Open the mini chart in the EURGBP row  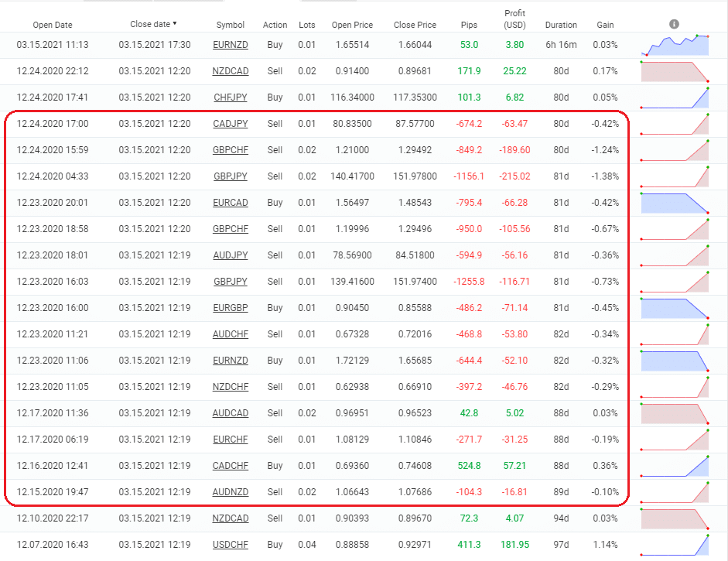pyautogui.click(x=675, y=308)
